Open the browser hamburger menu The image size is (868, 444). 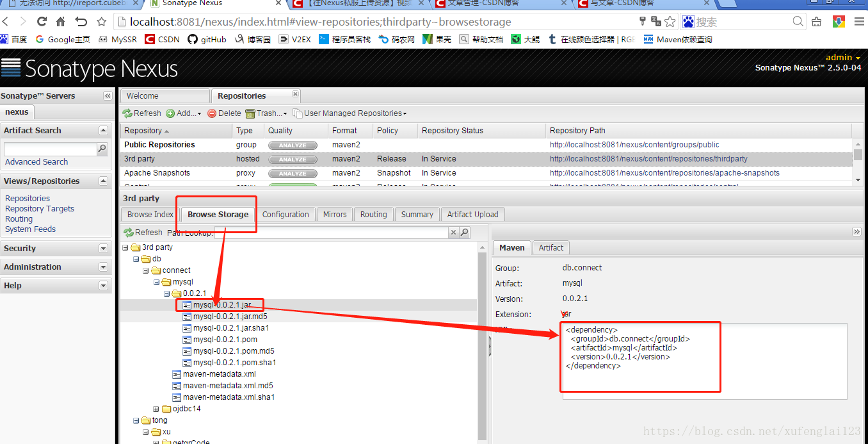[859, 22]
